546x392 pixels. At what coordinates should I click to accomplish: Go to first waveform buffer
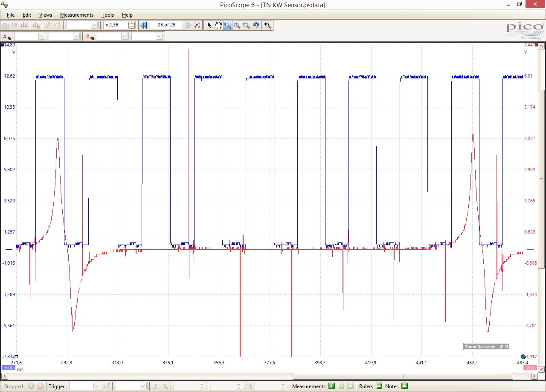coord(144,25)
